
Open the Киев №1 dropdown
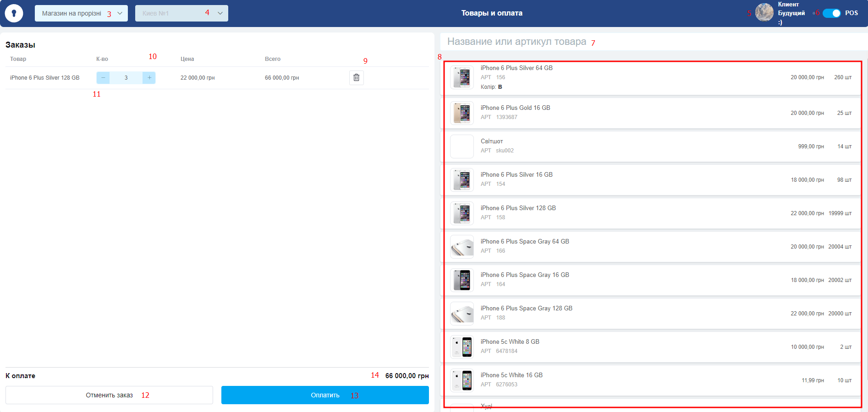click(181, 13)
